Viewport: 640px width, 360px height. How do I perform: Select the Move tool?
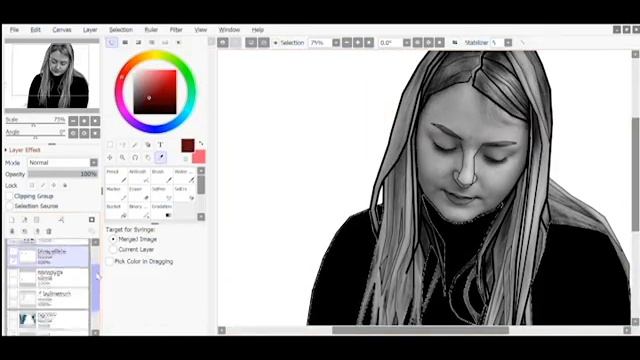(x=110, y=157)
